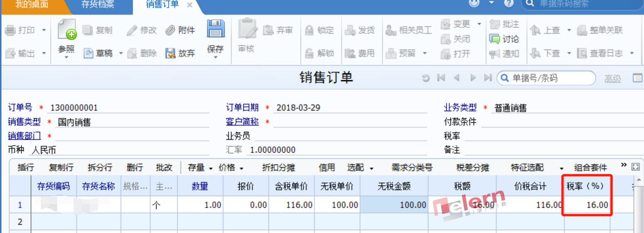Image resolution: width=644 pixels, height=233 pixels.
Task: Open the Print (打印) dropdown arrow
Action: 44,30
